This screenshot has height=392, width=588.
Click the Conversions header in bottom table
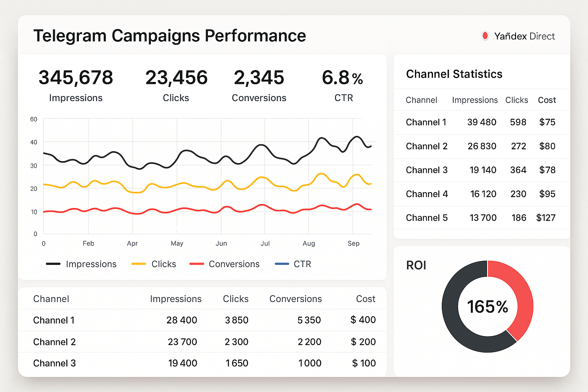pos(296,299)
